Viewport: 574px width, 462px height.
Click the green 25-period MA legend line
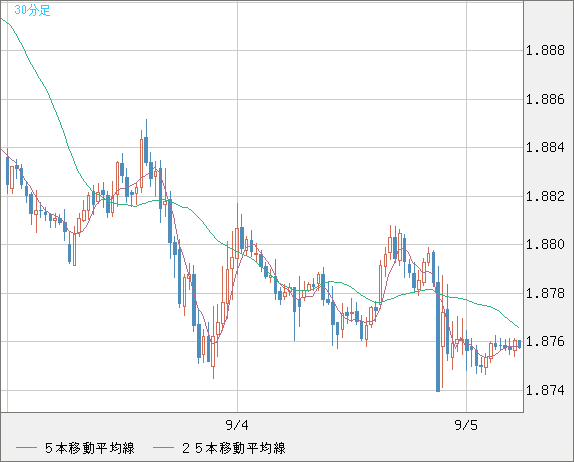(x=163, y=448)
